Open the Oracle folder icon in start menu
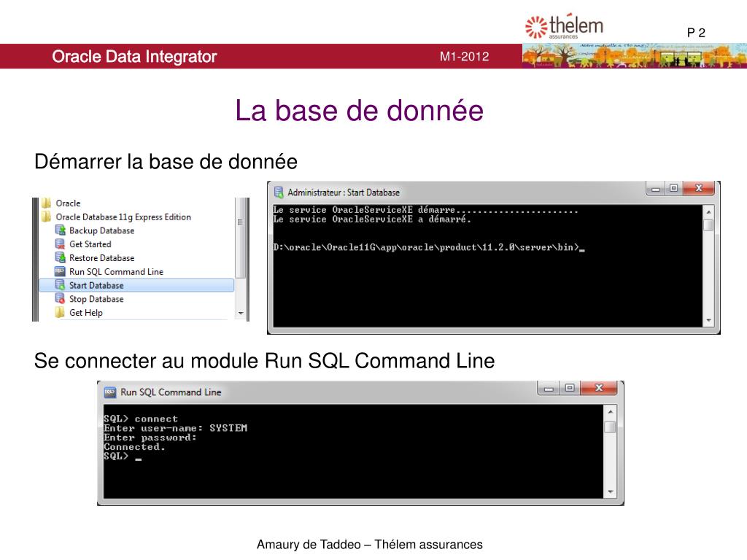The height and width of the screenshot is (560, 747). [x=46, y=203]
